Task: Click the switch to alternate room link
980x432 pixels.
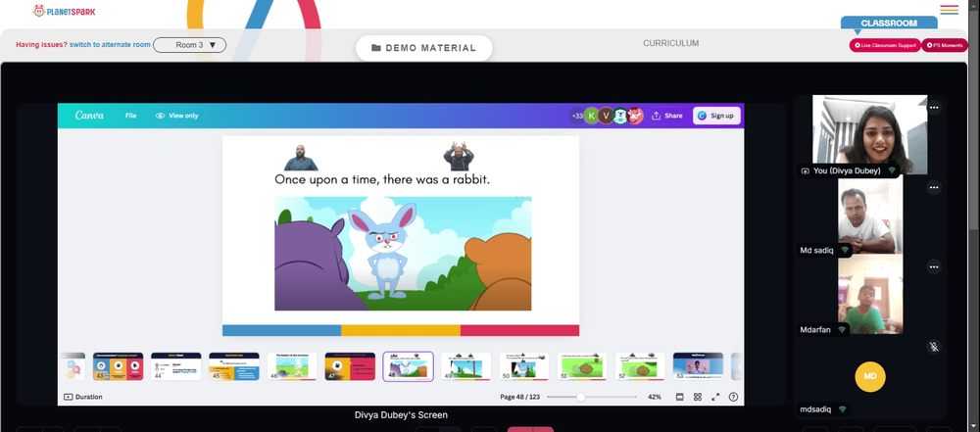Action: tap(110, 44)
